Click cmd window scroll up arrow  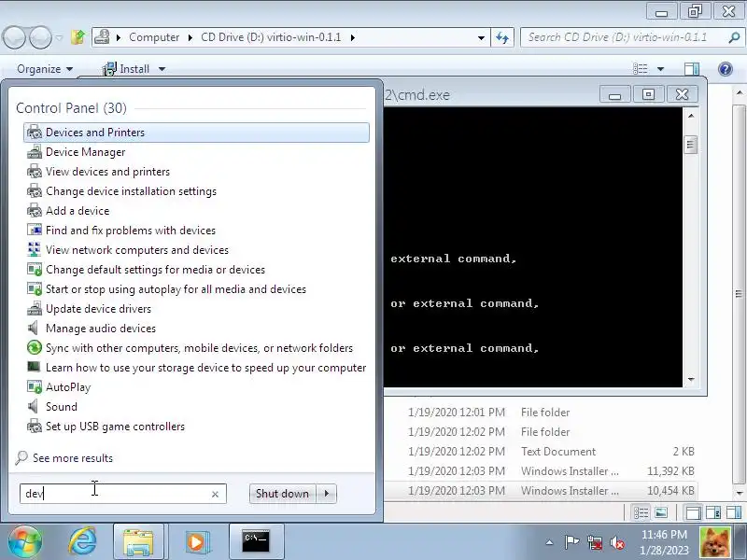pos(691,115)
